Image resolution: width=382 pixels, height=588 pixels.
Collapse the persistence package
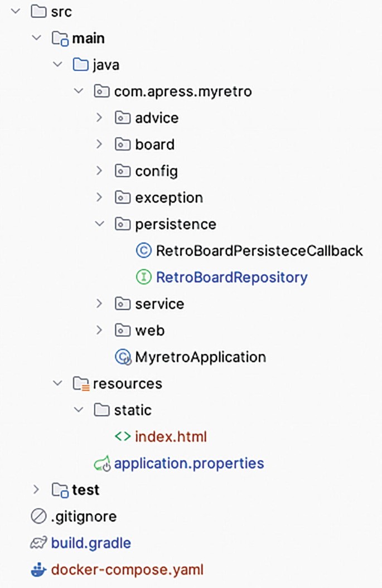tap(99, 224)
